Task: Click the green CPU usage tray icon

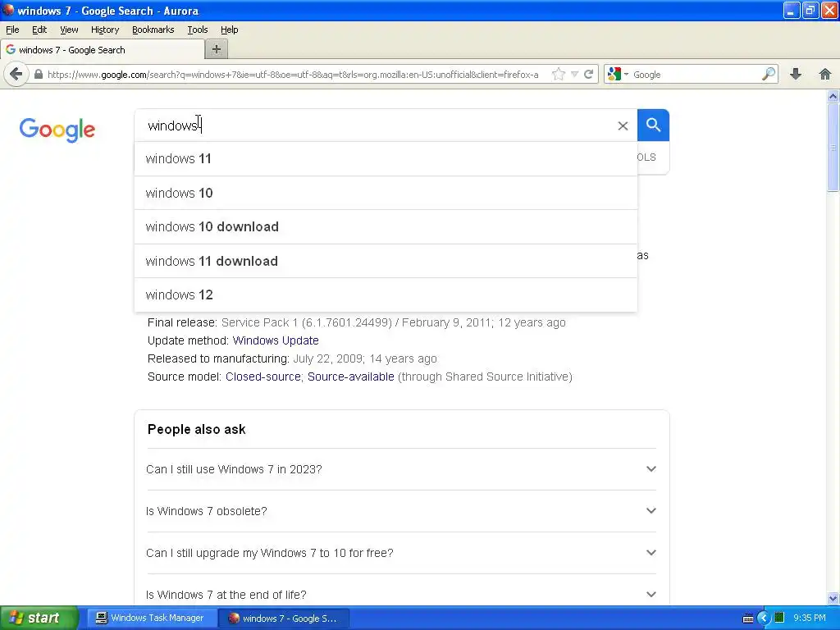Action: [779, 618]
